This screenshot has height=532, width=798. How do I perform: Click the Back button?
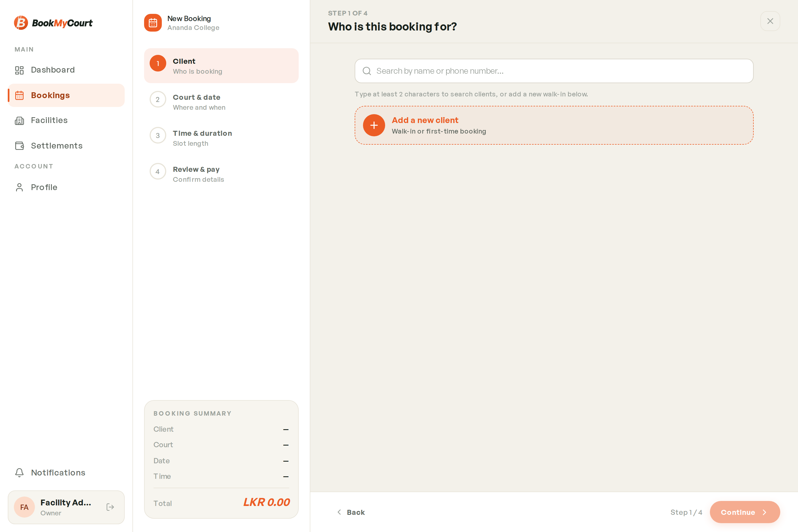pyautogui.click(x=351, y=512)
